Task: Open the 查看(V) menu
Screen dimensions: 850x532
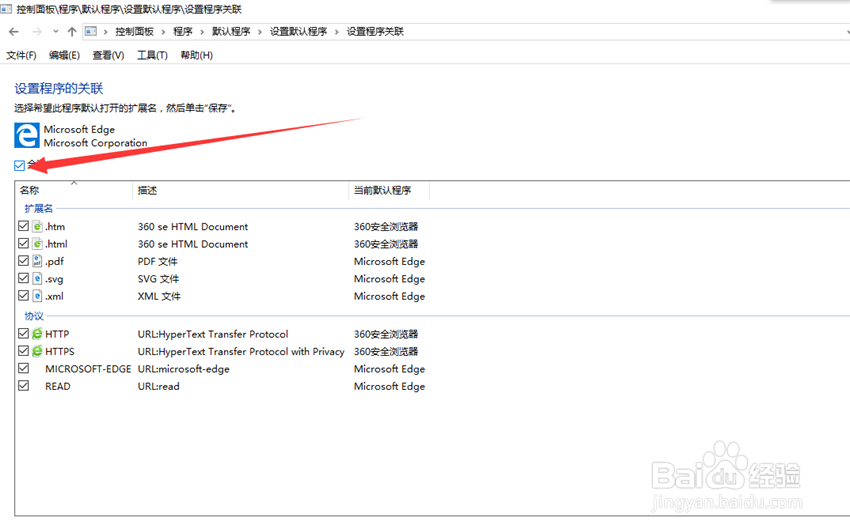Action: click(108, 55)
